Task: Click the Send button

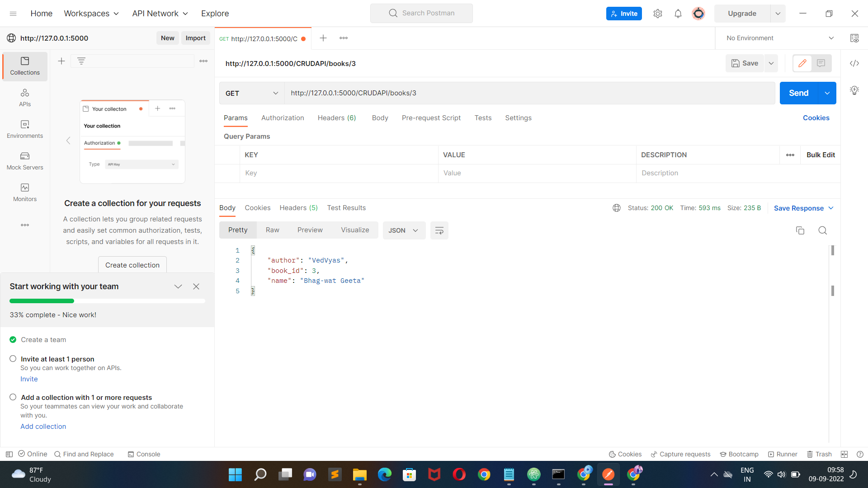Action: coord(798,93)
